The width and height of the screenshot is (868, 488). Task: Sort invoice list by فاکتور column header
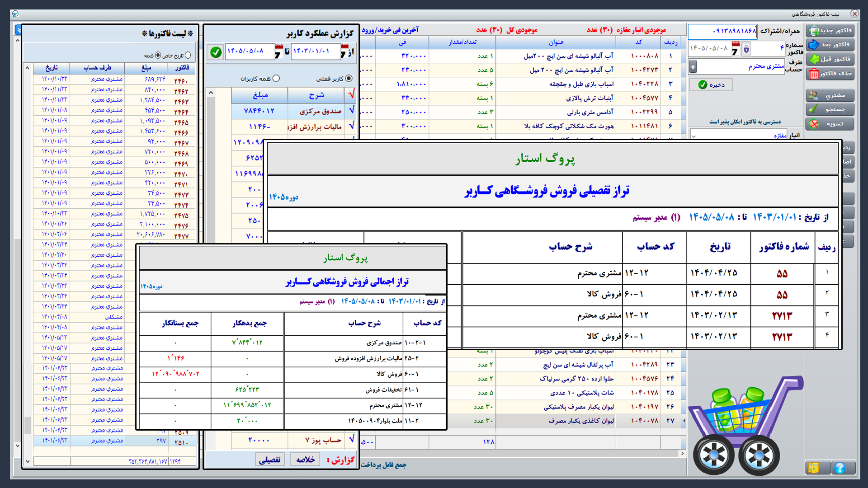point(182,68)
